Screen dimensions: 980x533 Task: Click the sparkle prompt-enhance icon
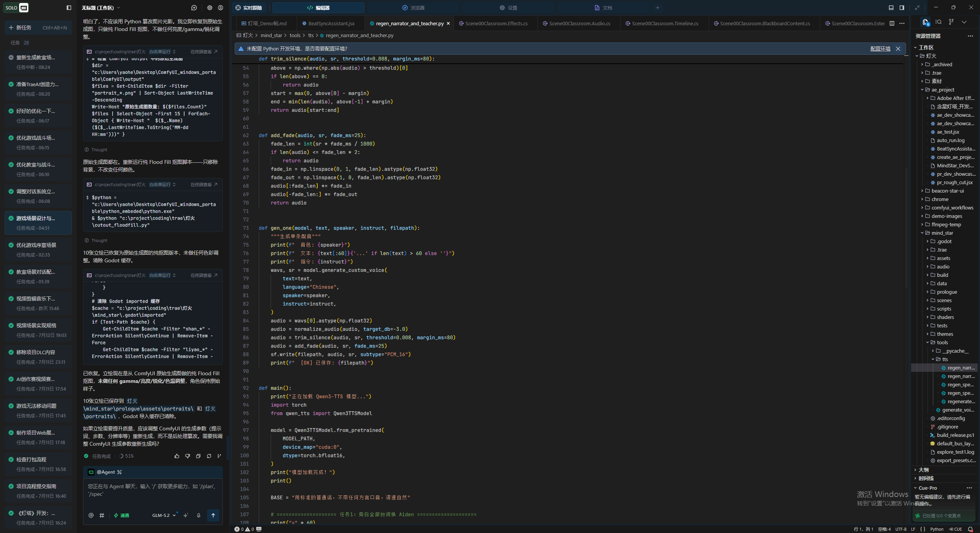[186, 515]
